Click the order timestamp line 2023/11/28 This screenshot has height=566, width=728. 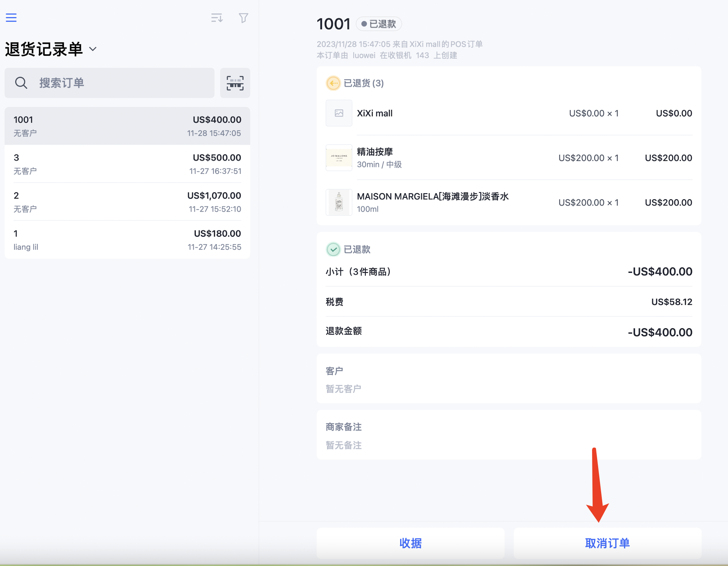(x=400, y=44)
